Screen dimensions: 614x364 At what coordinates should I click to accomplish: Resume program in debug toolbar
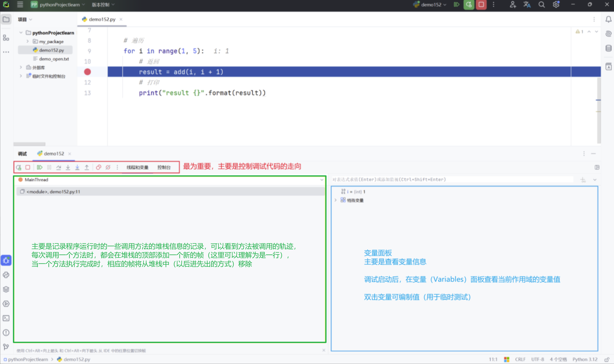(40, 167)
